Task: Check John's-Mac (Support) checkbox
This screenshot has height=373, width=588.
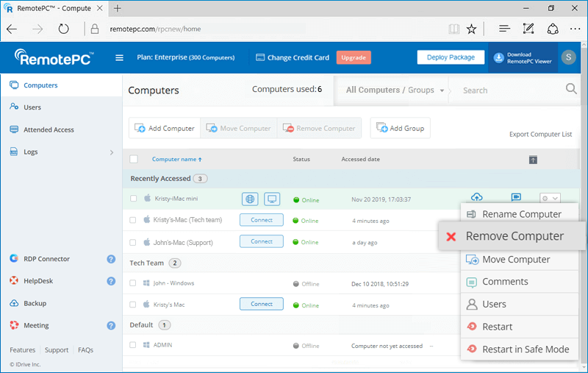Action: point(133,242)
